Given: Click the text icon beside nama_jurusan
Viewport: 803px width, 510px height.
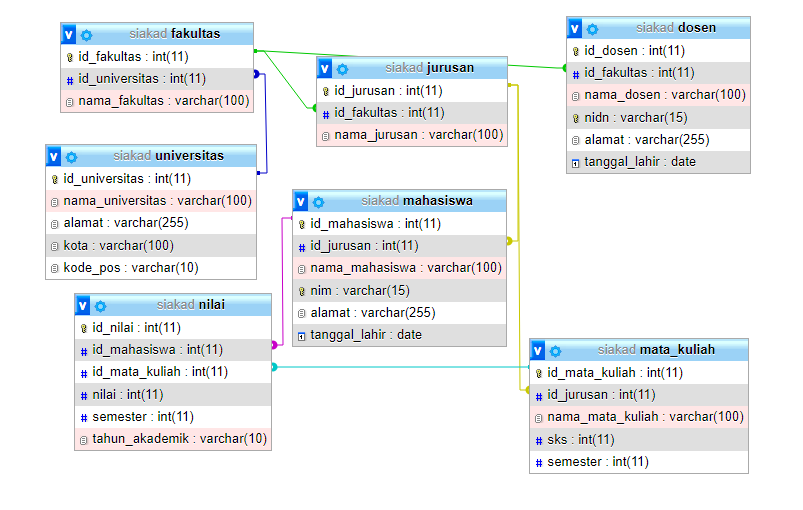Looking at the screenshot, I should coord(326,137).
